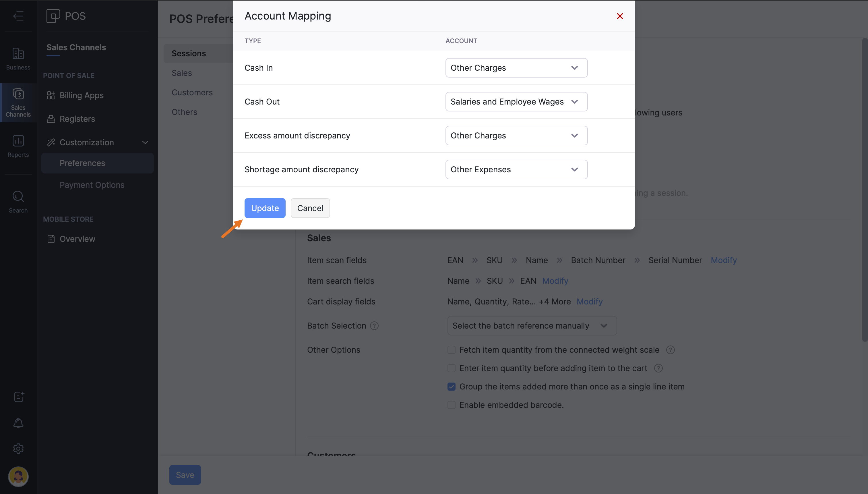The image size is (868, 494).
Task: Click the page vertical scrollbar
Action: 864,190
